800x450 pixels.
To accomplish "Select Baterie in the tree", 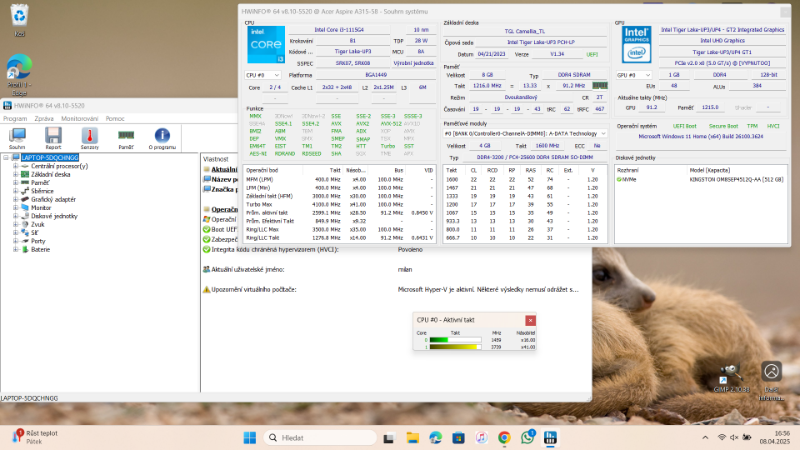I will point(40,249).
